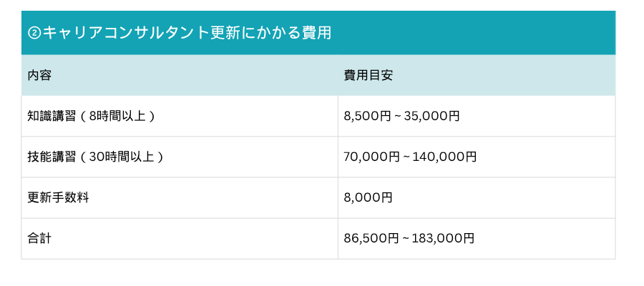Click the 8,000円 renewal fee value
Viewport: 644px width, 286px height.
click(x=369, y=197)
